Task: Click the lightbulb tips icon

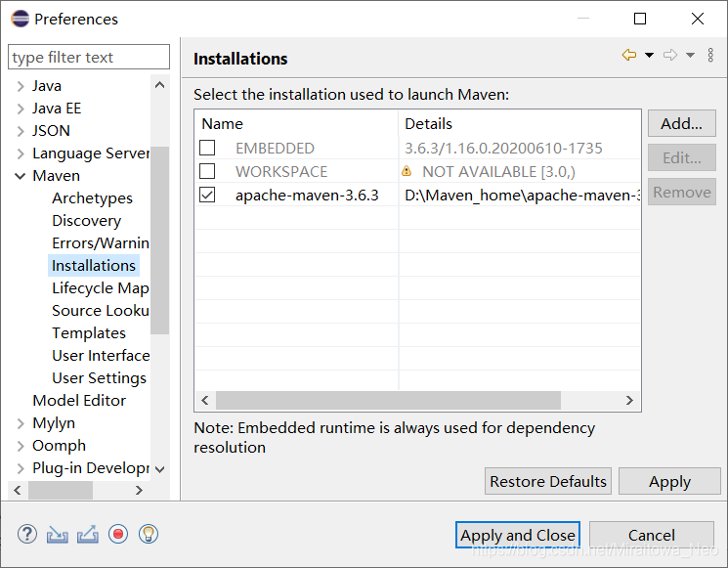Action: pyautogui.click(x=149, y=534)
